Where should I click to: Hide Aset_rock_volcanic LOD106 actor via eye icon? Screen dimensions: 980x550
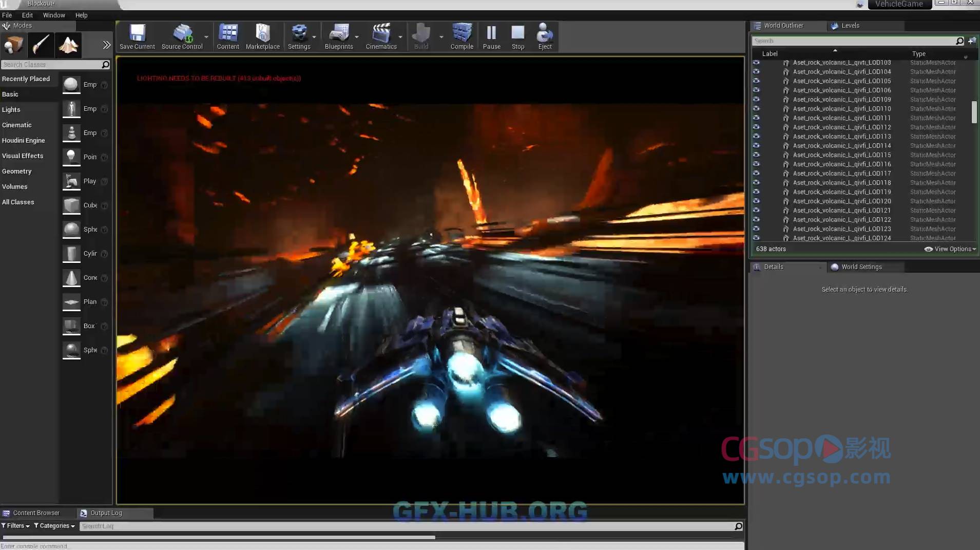pyautogui.click(x=756, y=90)
